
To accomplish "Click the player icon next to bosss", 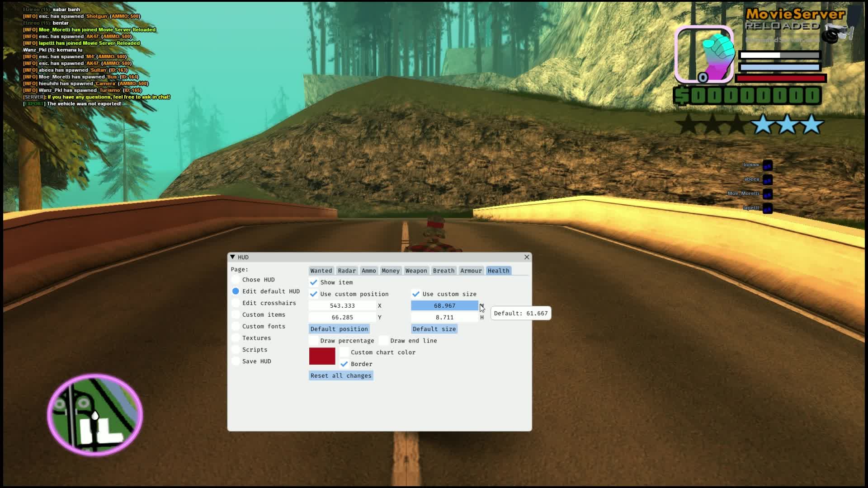I will pos(767,165).
